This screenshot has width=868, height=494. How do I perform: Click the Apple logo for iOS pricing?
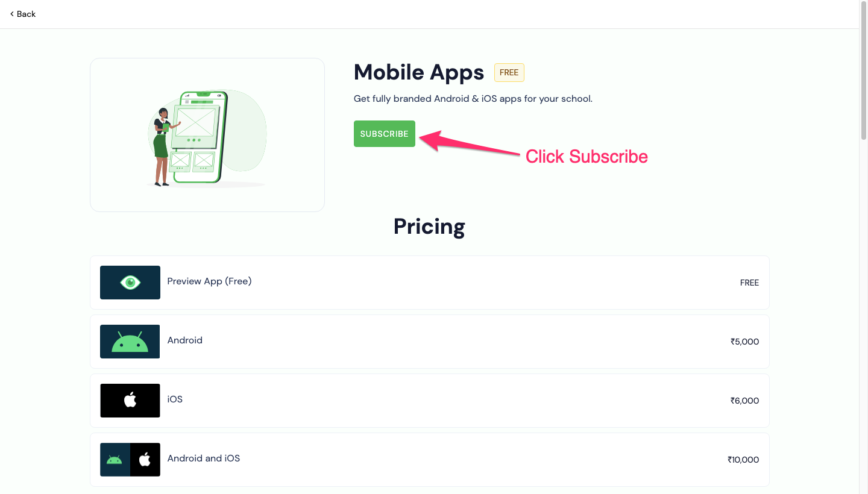(130, 400)
